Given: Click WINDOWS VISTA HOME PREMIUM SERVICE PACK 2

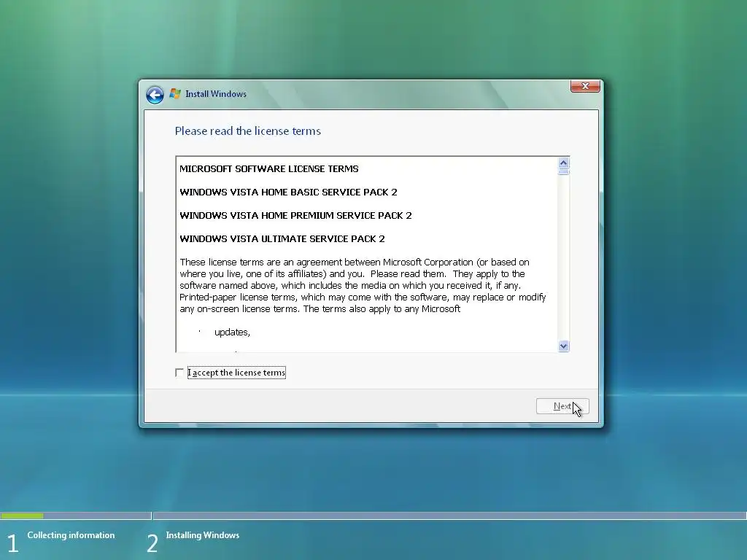Looking at the screenshot, I should click(295, 215).
